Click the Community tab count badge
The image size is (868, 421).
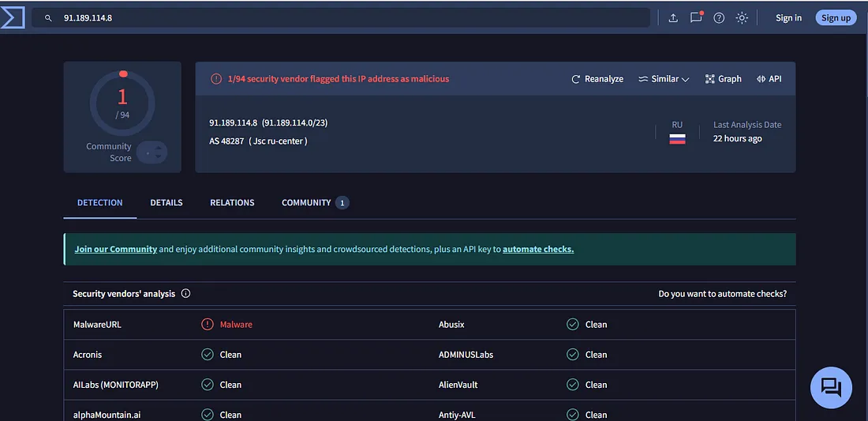[342, 203]
